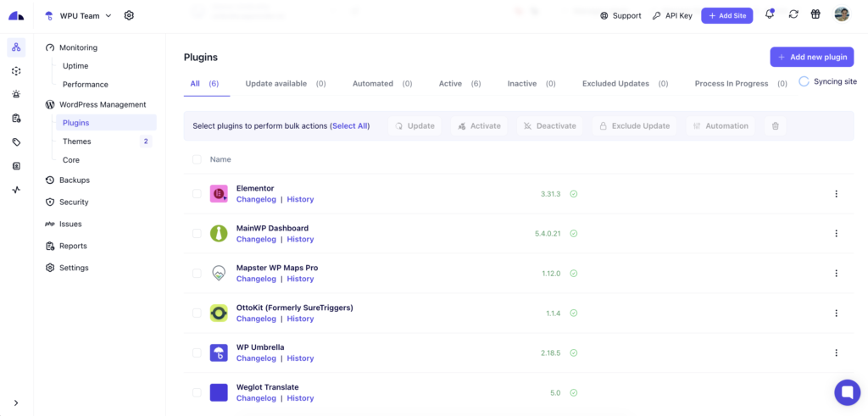868x416 pixels.
Task: Open Elementor Changelog link
Action: tap(256, 199)
